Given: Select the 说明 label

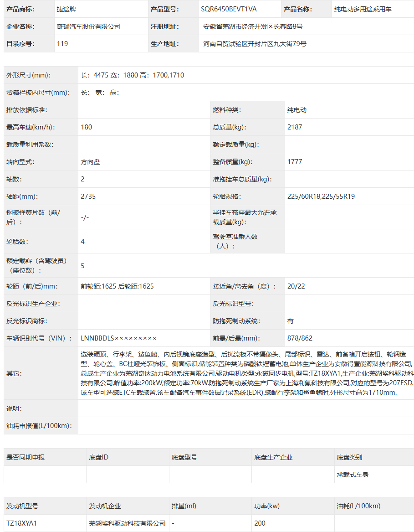Looking at the screenshot, I should [x=14, y=408].
